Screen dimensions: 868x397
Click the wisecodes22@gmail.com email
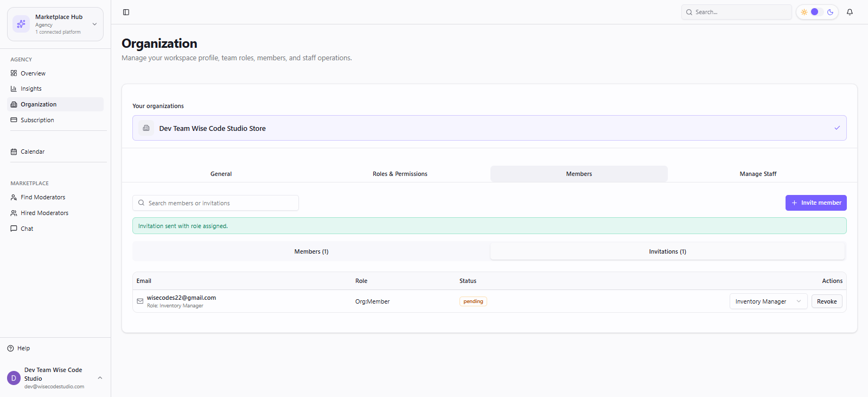(x=181, y=298)
